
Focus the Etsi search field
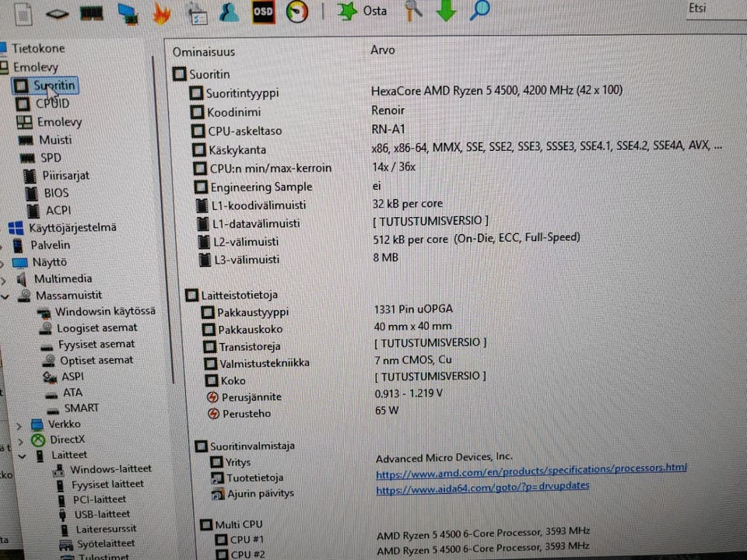pyautogui.click(x=716, y=9)
